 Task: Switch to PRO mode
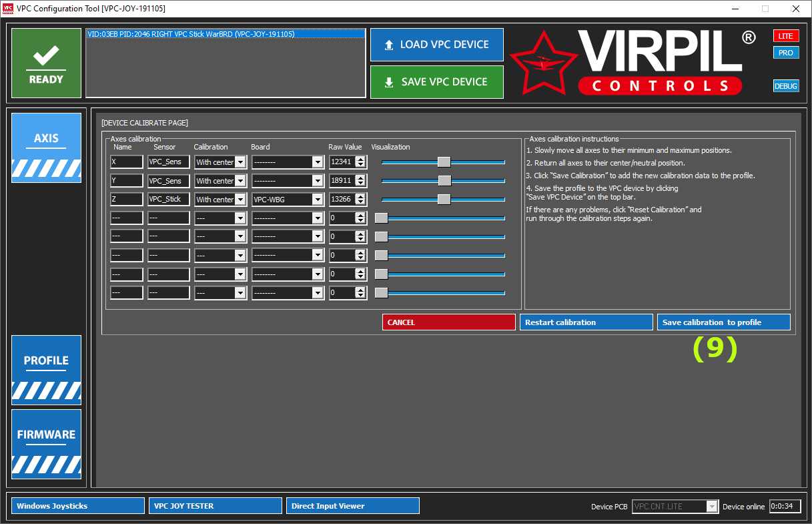[786, 53]
